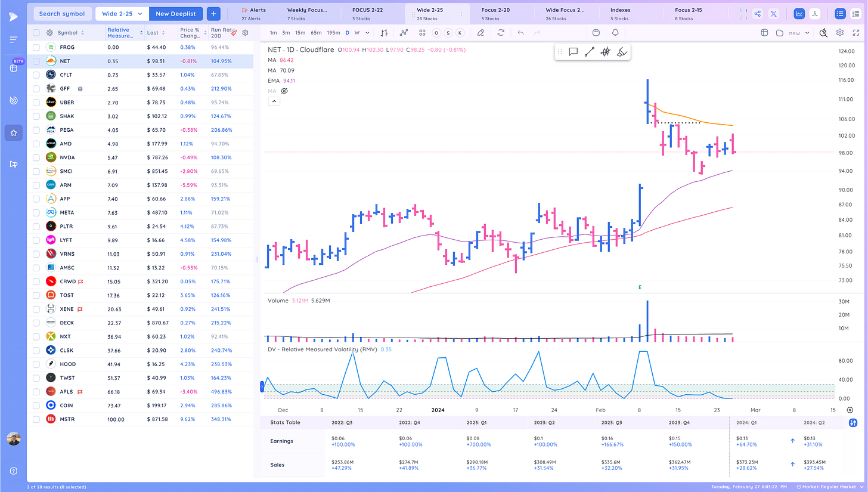Check the NVDA row checkbox
Screen dimensions: 868x492
pyautogui.click(x=36, y=157)
